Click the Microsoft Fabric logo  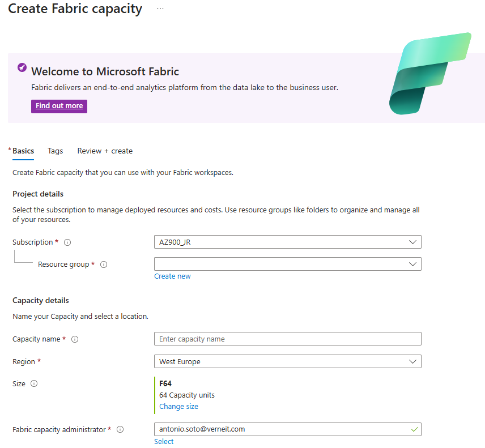pos(429,73)
